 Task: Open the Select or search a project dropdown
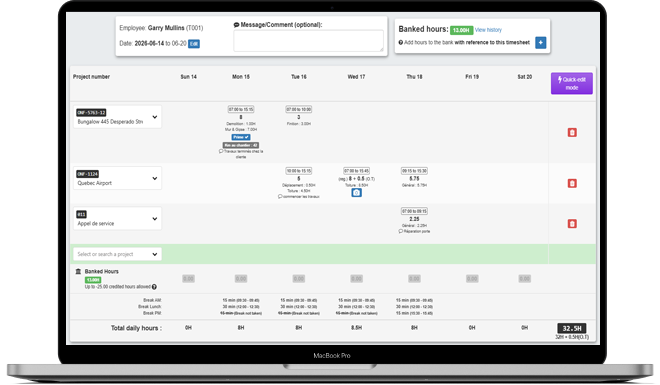point(117,254)
